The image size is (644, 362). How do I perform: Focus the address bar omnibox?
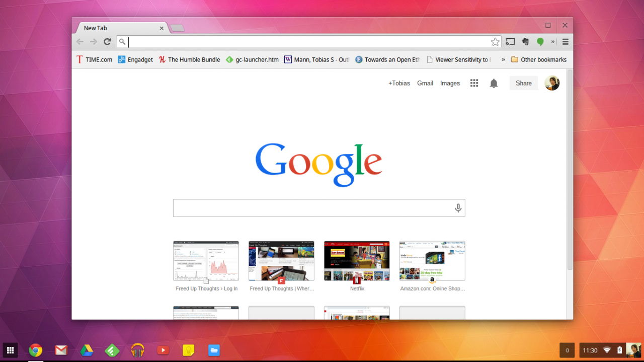click(x=308, y=42)
